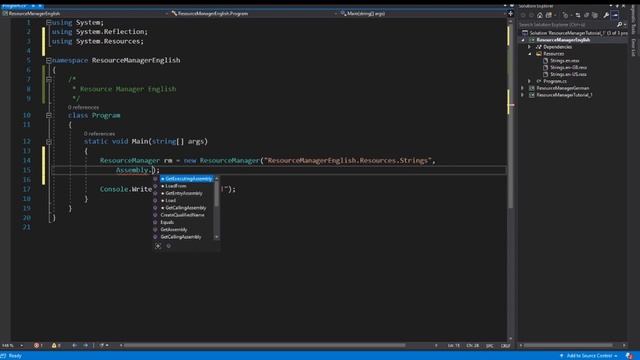
Task: Select the Dependencies icon
Action: coord(539,47)
